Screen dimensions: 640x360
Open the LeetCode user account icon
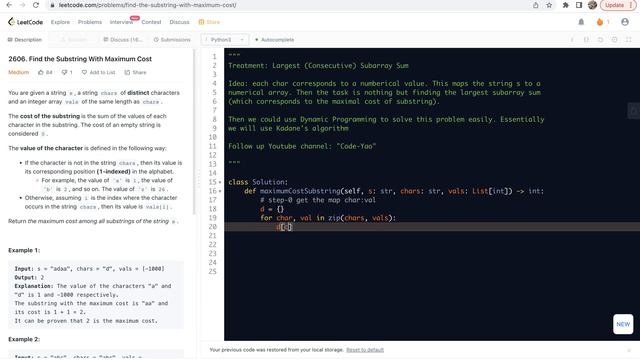pos(625,22)
